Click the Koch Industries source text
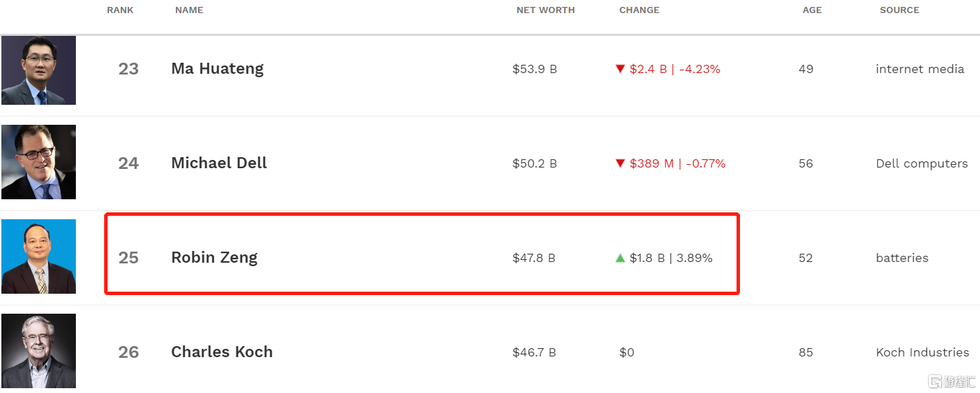980x393 pixels. 922,352
